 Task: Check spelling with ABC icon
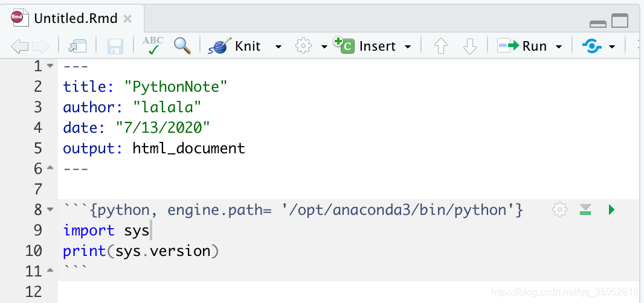[x=153, y=46]
